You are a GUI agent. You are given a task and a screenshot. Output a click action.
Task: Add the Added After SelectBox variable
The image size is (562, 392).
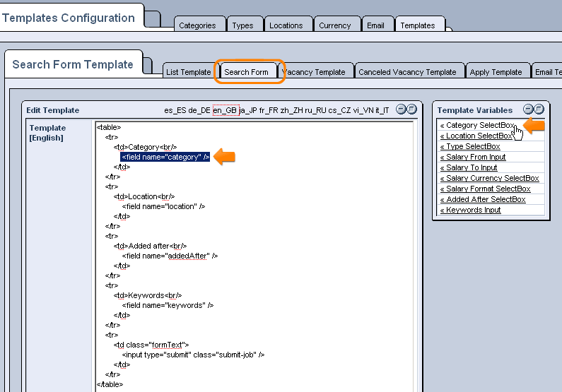[483, 199]
